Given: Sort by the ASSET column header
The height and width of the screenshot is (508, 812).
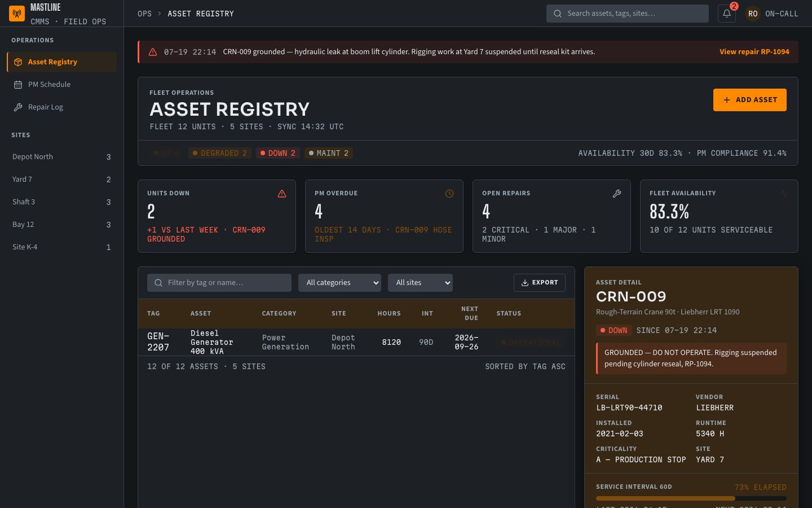Looking at the screenshot, I should point(201,313).
